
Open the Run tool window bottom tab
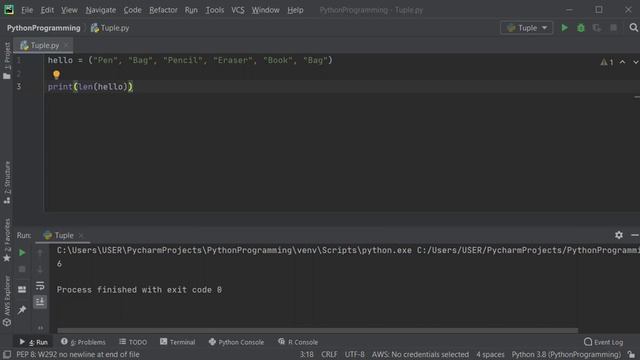click(x=33, y=342)
